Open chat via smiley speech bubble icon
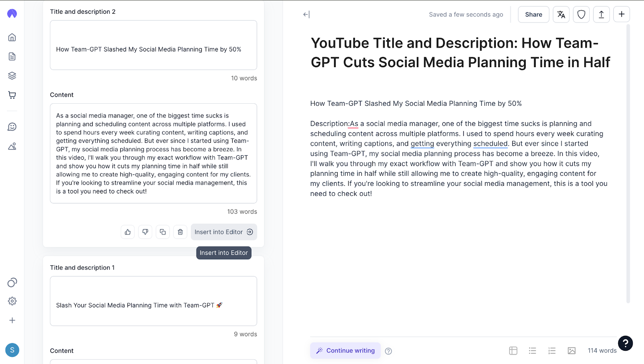 click(12, 127)
